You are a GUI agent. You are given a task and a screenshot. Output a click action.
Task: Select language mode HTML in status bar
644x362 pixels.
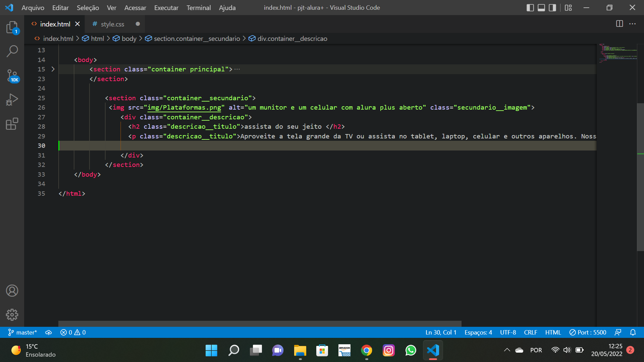click(553, 332)
